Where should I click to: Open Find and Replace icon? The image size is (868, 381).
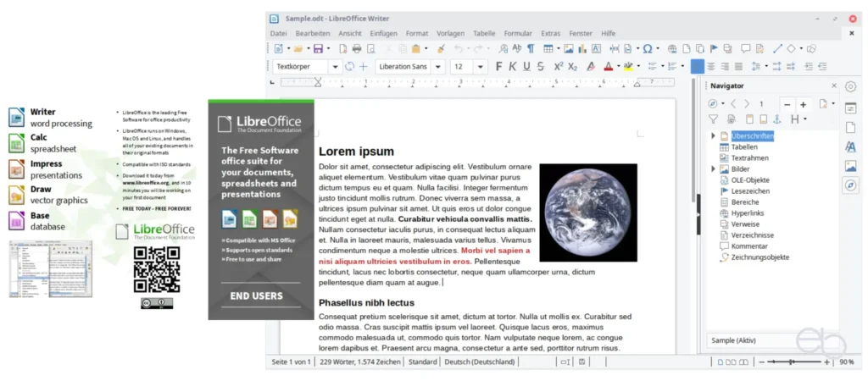coord(504,48)
